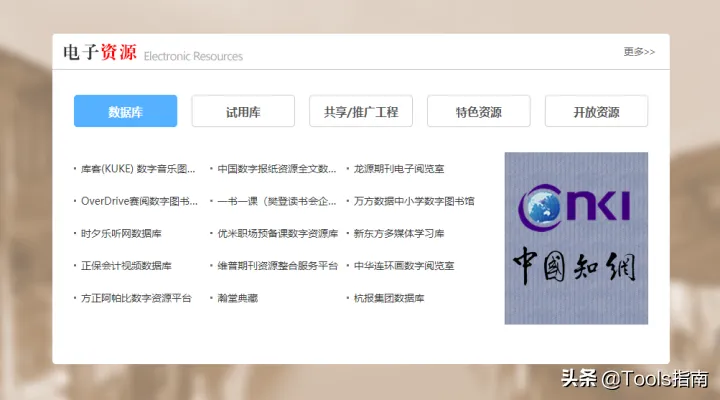Open 万方数据中小学数字图书馆 link
This screenshot has width=720, height=400.
tap(414, 201)
